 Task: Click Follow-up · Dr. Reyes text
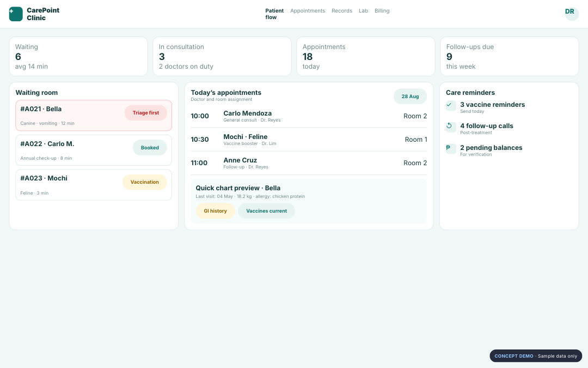[x=246, y=167]
